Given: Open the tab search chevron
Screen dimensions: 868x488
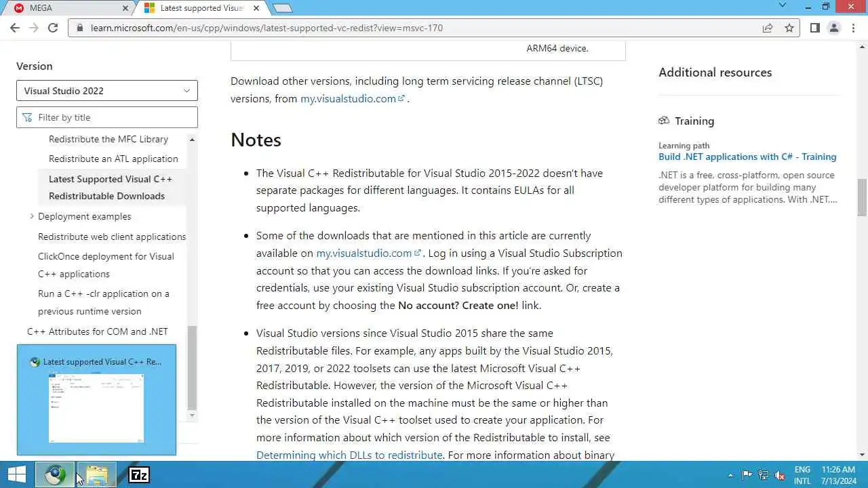Looking at the screenshot, I should click(x=782, y=6).
